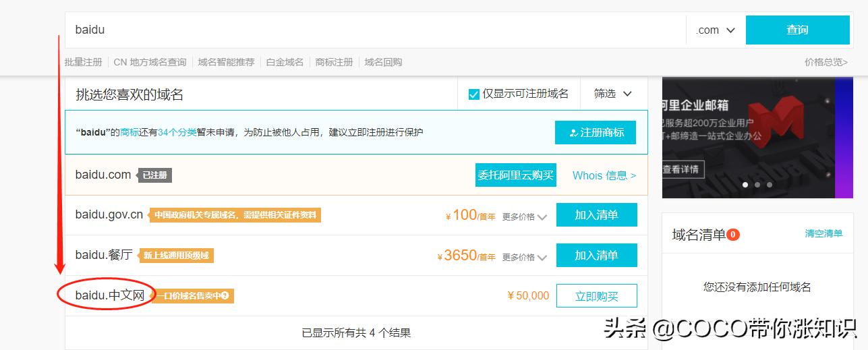Viewport: 868px width, 350px height.
Task: Click 委托阿里云购买 for baidu.com
Action: (x=516, y=175)
